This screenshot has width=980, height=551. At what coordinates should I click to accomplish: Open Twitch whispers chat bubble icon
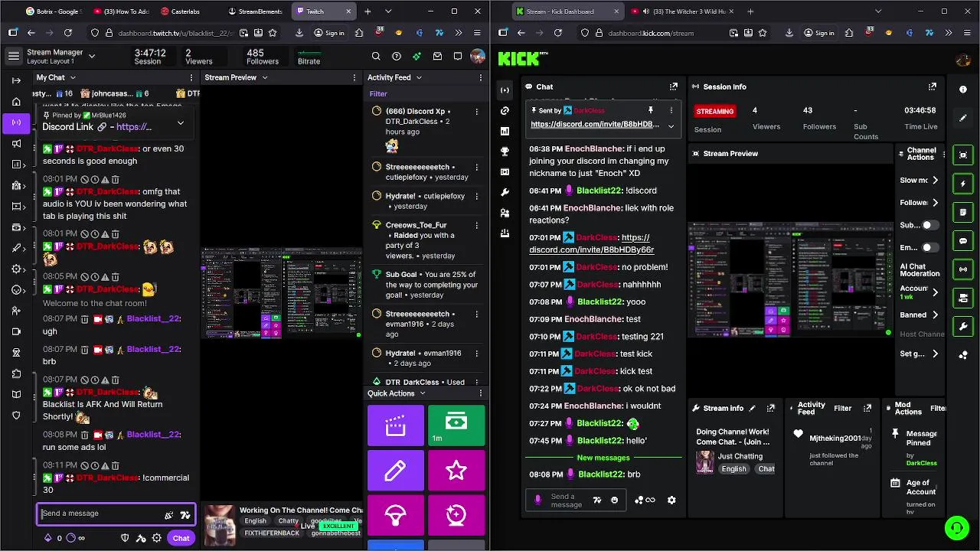point(458,57)
